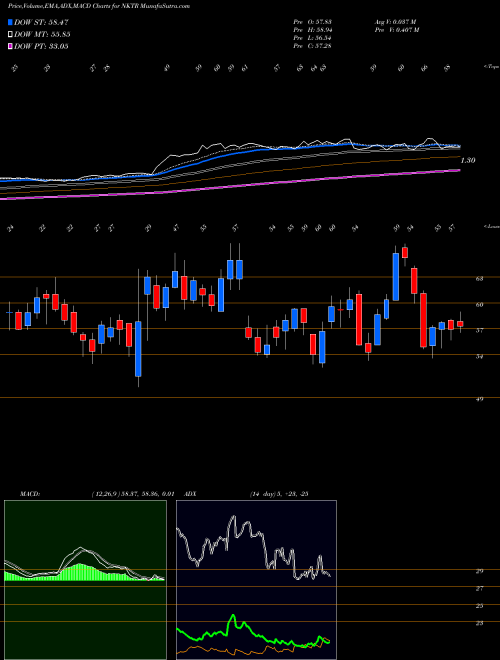500x660 pixels.
Task: Select the 'DOW PT' legend label
Action: coord(41,46)
